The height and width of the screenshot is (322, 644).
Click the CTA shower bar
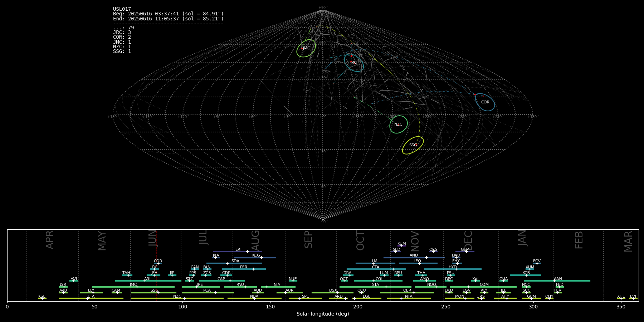376,269
